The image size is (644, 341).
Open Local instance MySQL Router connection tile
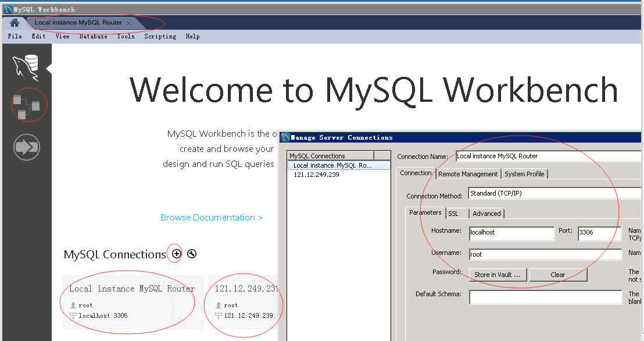click(133, 302)
